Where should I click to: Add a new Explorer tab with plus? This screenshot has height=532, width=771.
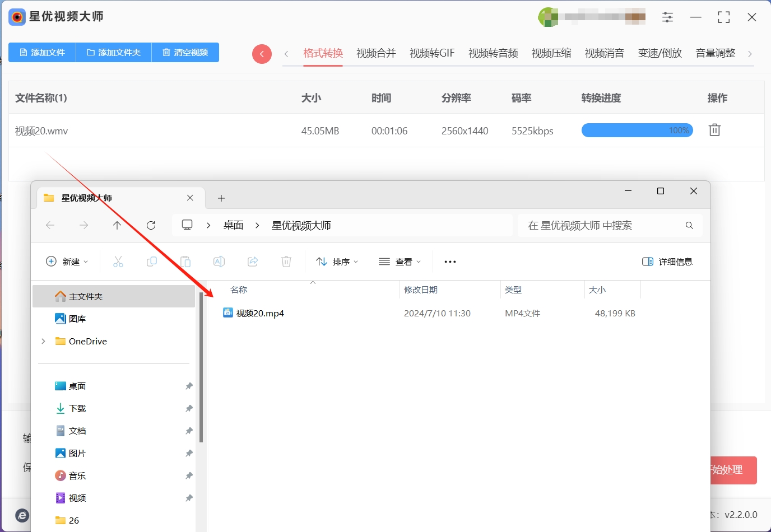(221, 198)
